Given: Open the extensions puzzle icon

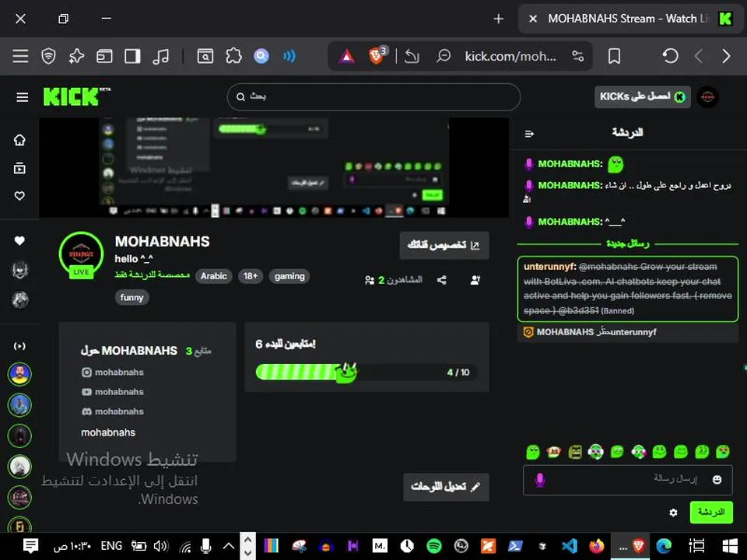Looking at the screenshot, I should 233,56.
